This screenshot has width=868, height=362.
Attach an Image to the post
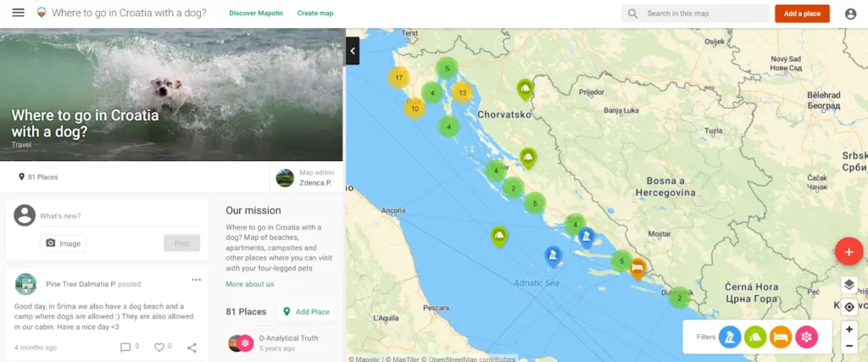63,243
